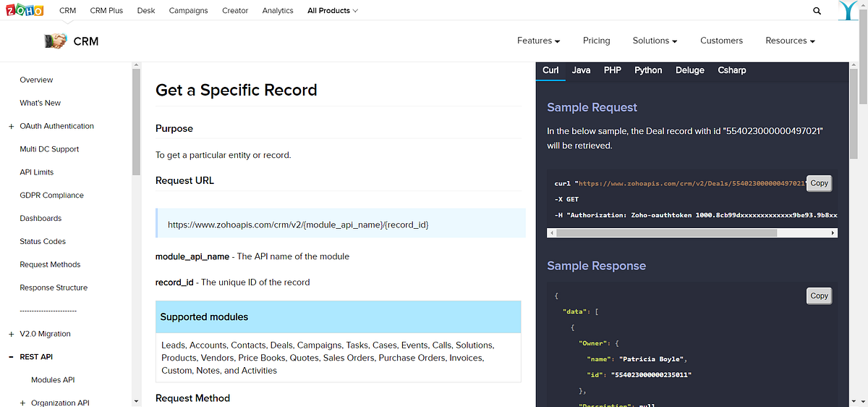Click the sidebar vertical scrollbar thumb

(136, 123)
